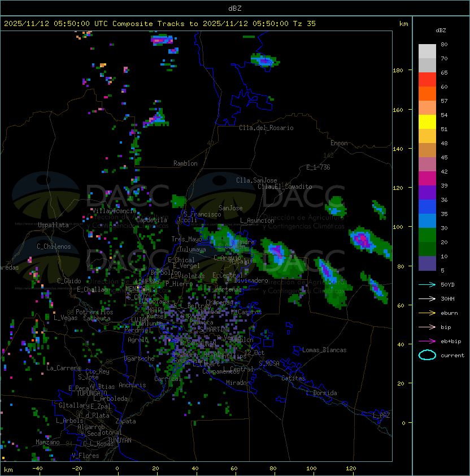Click the 'L_Asuncion' map label
This screenshot has height=476, width=470.
(257, 220)
